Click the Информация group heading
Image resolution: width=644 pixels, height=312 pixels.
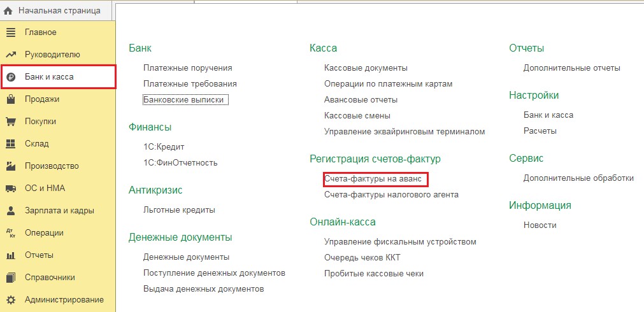coord(540,205)
